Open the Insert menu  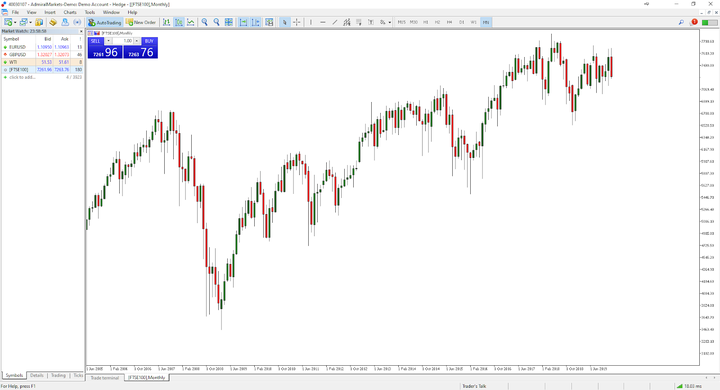tap(50, 12)
